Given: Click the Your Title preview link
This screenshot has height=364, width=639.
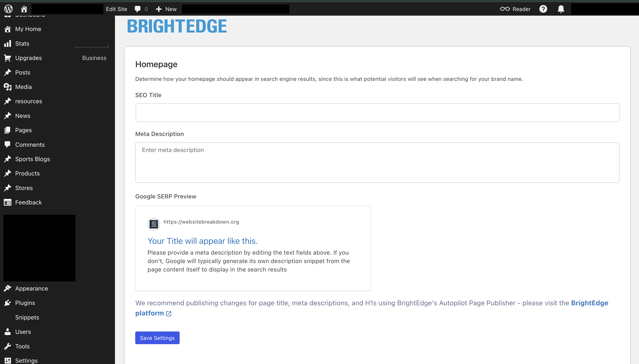Looking at the screenshot, I should 202,241.
